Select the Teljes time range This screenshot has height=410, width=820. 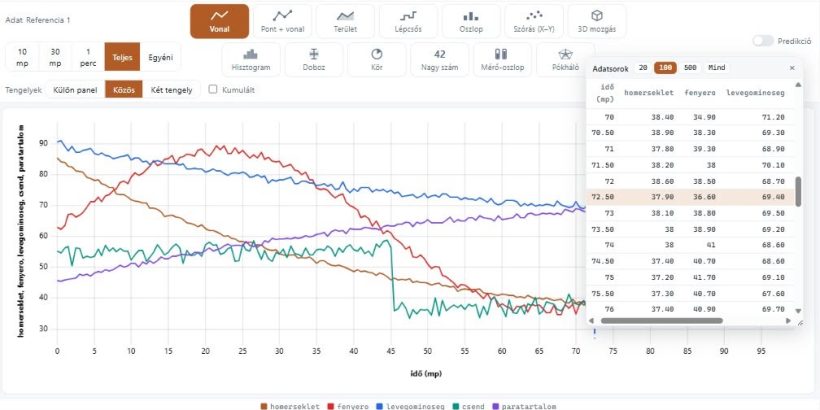click(x=122, y=57)
